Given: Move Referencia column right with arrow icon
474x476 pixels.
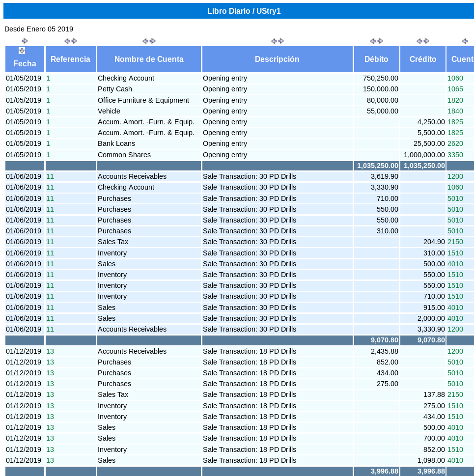Looking at the screenshot, I should click(x=74, y=41).
